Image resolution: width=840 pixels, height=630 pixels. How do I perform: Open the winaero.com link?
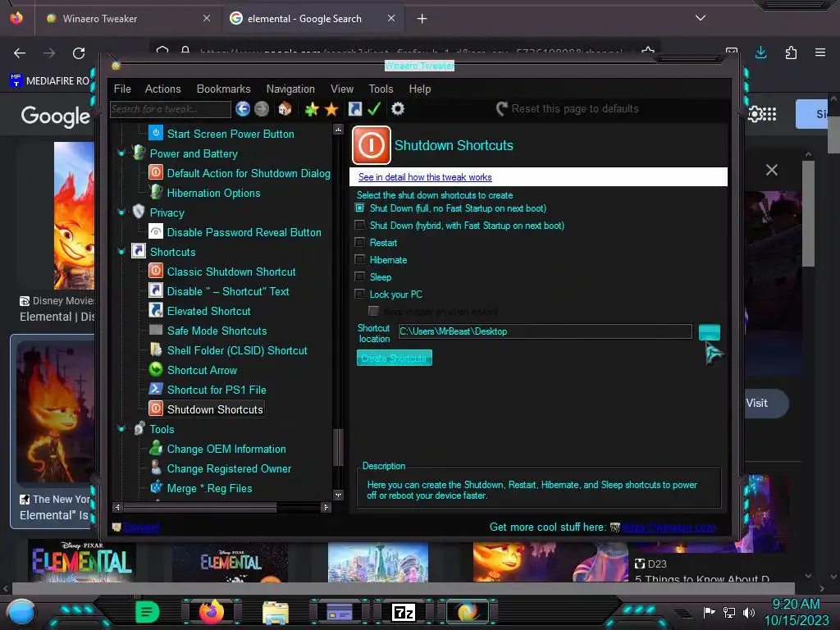pos(669,527)
